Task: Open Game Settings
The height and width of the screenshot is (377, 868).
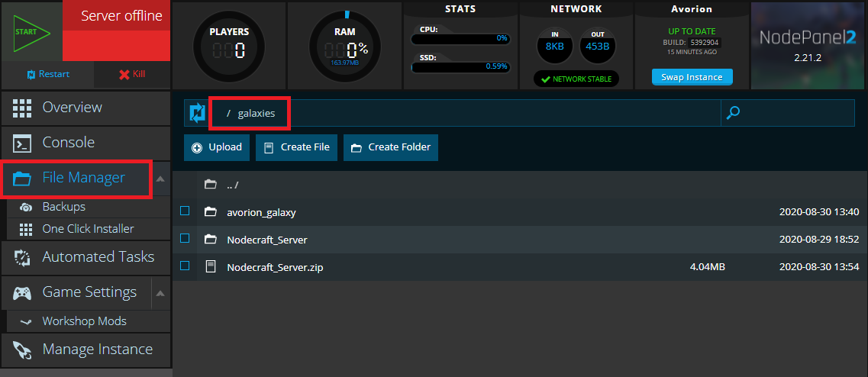Action: [76, 292]
